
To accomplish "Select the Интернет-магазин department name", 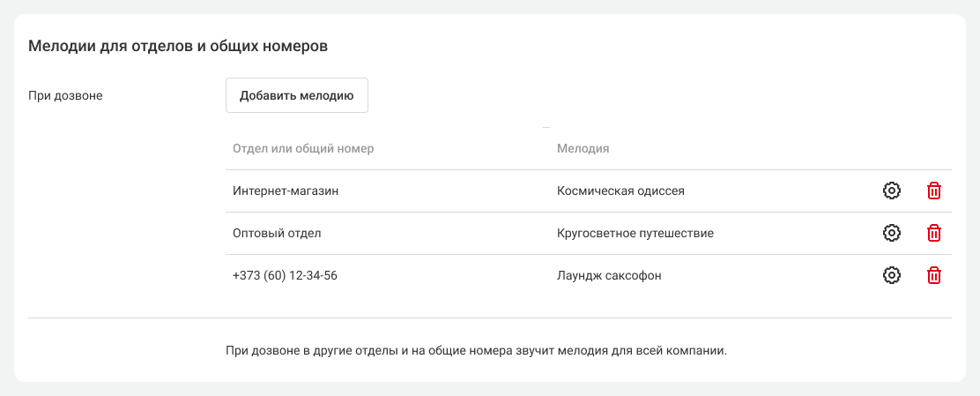I will pyautogui.click(x=286, y=191).
